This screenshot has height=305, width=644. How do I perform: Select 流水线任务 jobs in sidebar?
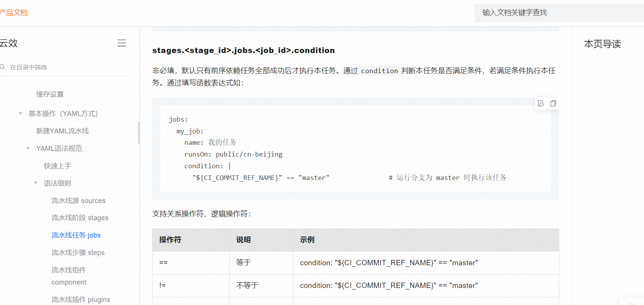[76, 235]
